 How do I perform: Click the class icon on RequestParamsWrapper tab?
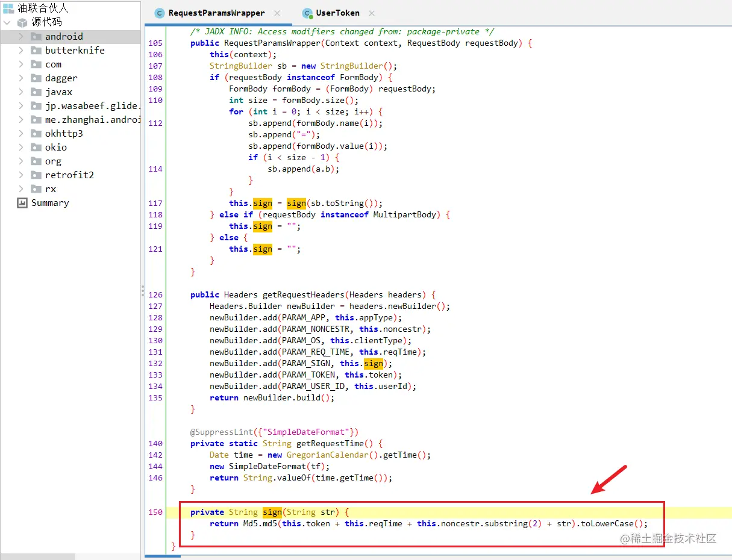coord(160,13)
